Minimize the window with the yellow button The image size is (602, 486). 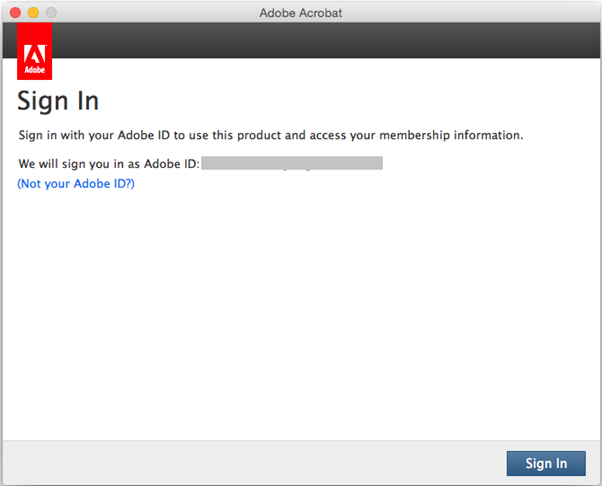[33, 12]
